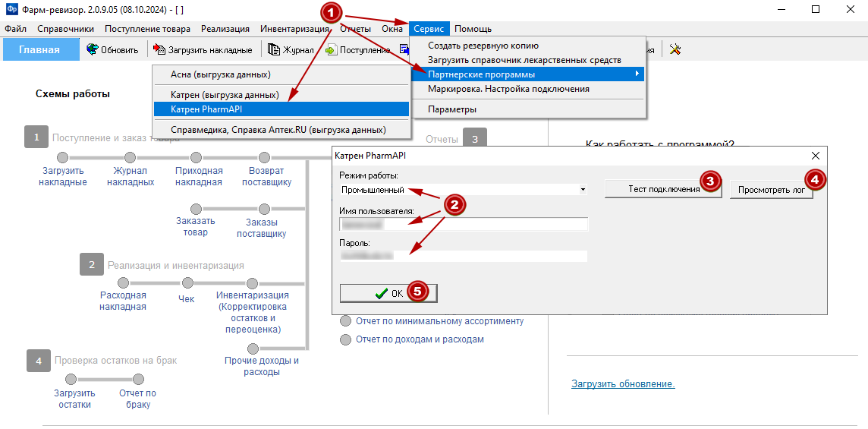The image size is (868, 429).
Task: Click green checkmark on the OK button
Action: click(381, 295)
